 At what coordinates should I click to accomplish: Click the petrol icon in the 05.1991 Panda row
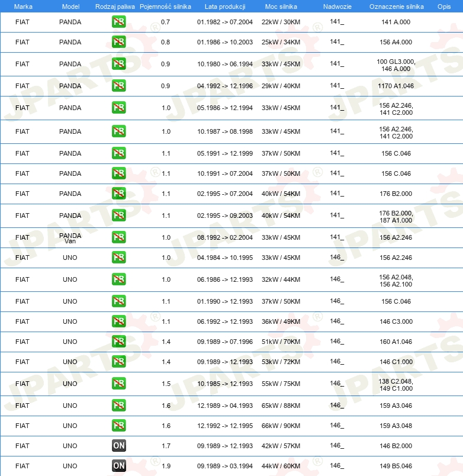point(118,153)
